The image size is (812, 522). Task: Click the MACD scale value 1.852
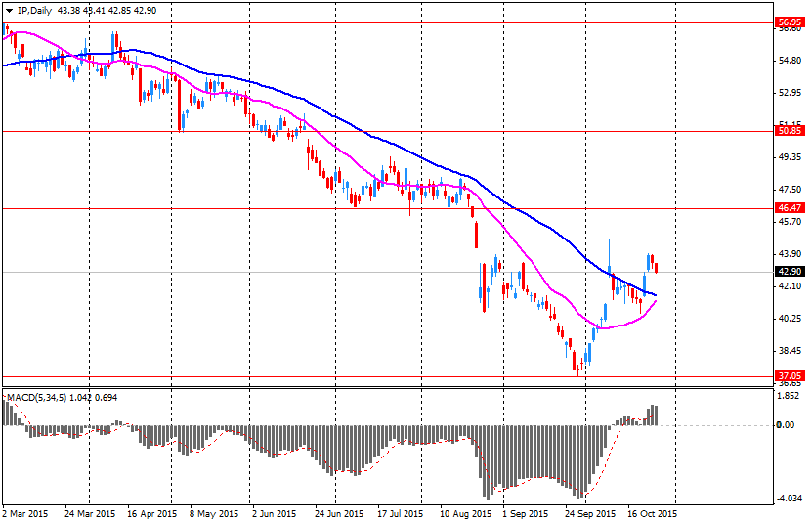click(x=790, y=396)
